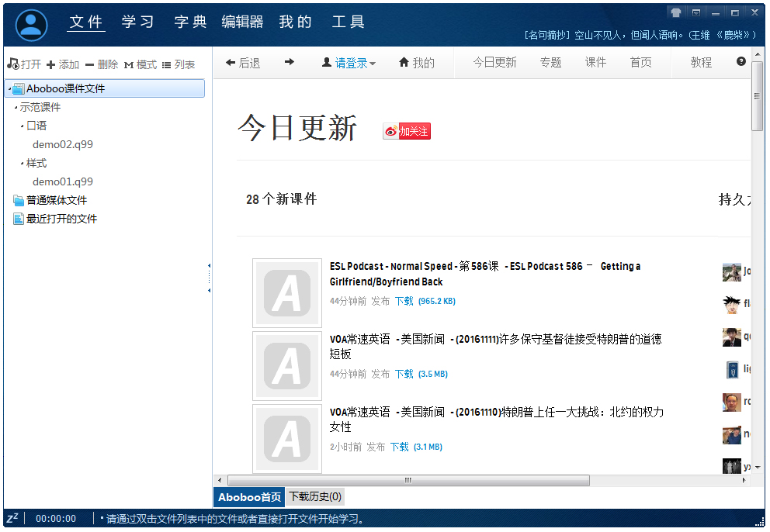Click the 添加 plus toolbar button
Screen dimensions: 770x532
click(x=63, y=64)
